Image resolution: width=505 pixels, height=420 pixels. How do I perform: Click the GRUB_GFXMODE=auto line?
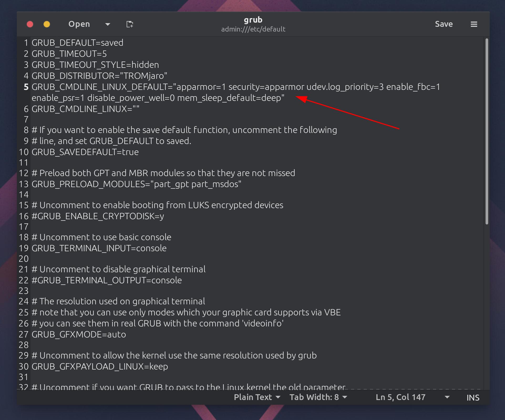(79, 335)
